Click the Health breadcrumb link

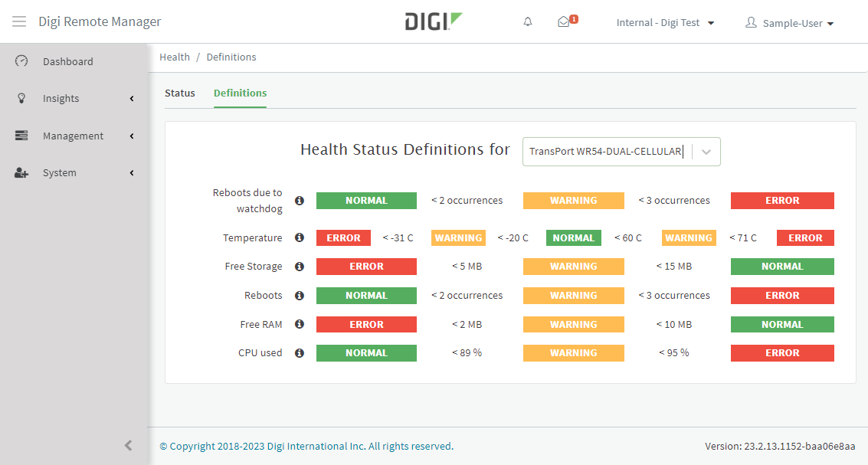175,57
